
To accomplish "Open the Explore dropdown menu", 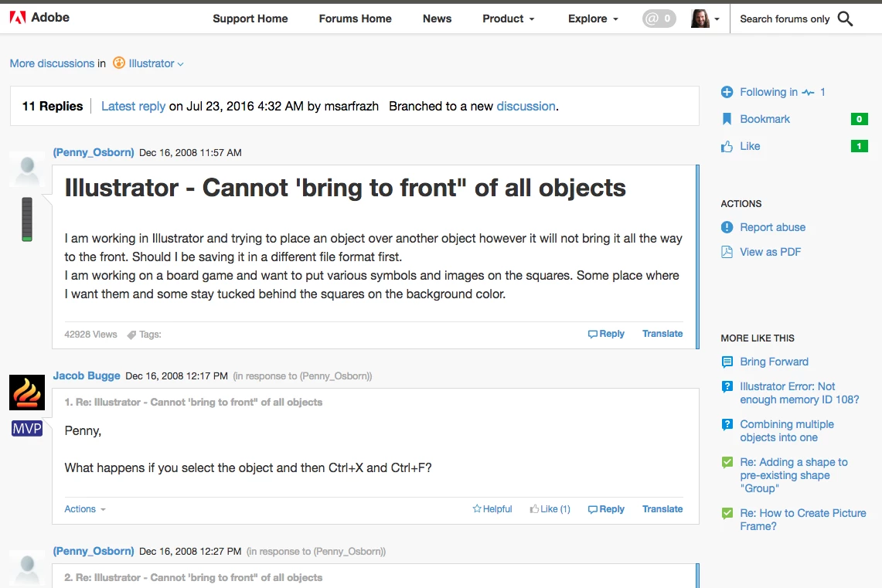I will [x=593, y=19].
